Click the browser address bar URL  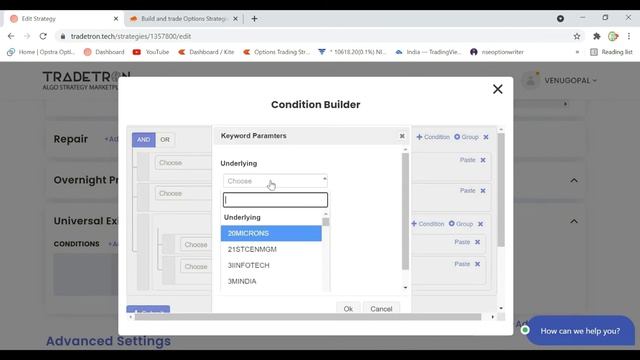tap(131, 36)
